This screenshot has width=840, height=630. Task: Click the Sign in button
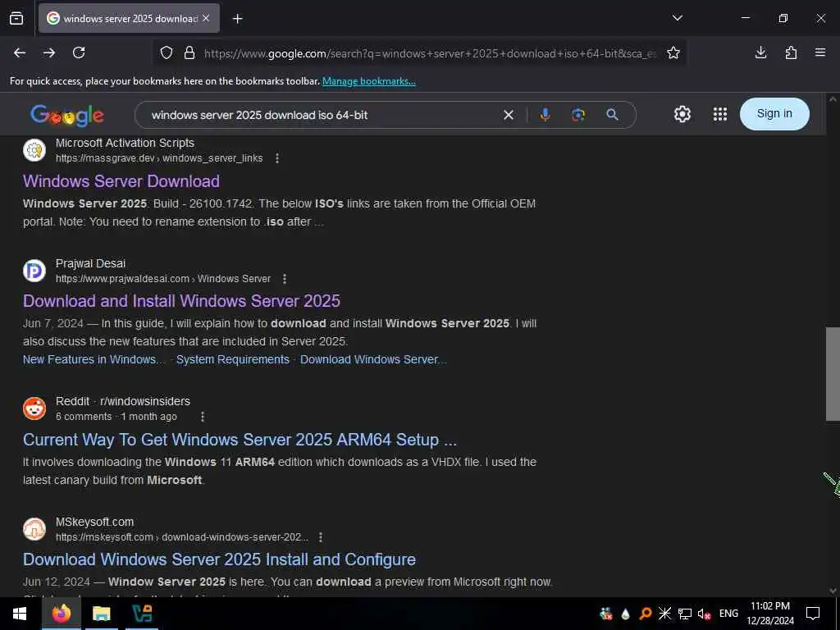tap(774, 113)
